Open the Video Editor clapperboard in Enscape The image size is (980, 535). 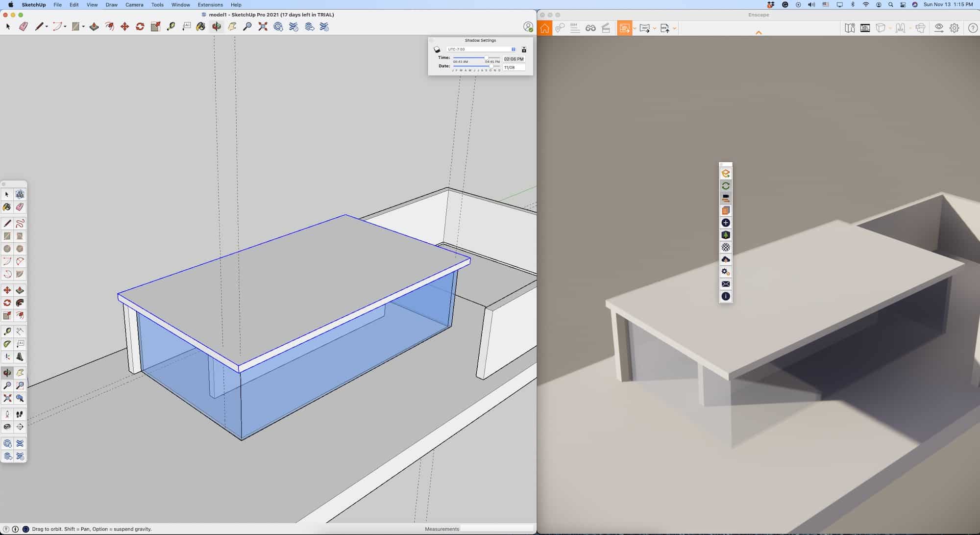(606, 28)
